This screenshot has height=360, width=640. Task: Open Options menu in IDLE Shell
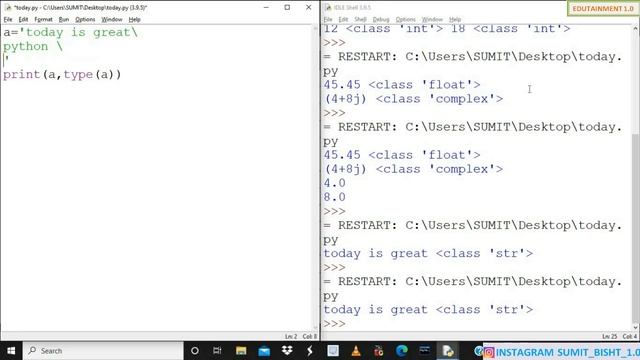tap(405, 19)
